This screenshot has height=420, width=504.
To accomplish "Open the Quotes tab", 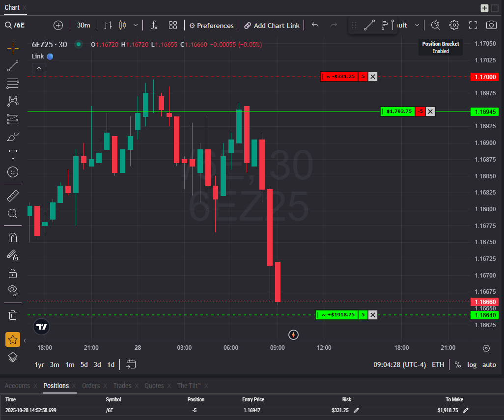I will click(154, 386).
